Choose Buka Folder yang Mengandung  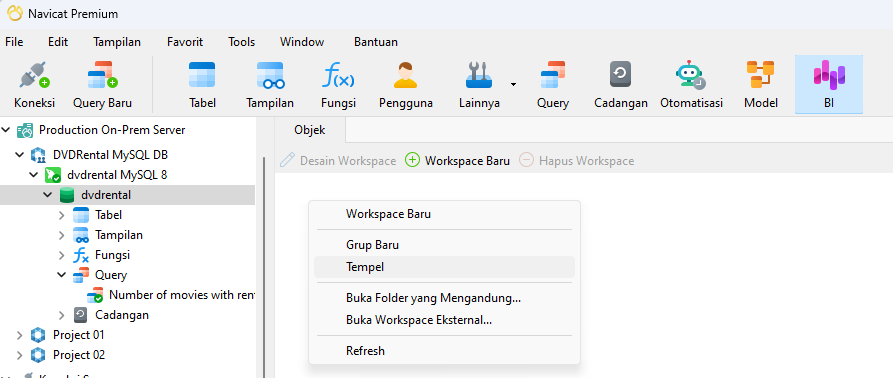click(x=444, y=298)
